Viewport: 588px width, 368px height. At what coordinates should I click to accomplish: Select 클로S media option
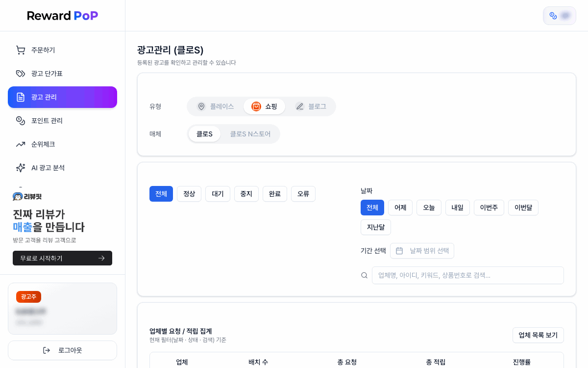coord(204,134)
